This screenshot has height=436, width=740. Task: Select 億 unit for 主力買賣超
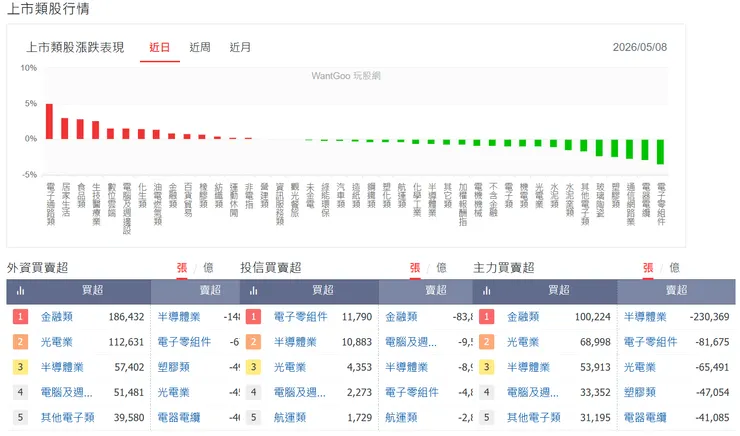pyautogui.click(x=674, y=268)
